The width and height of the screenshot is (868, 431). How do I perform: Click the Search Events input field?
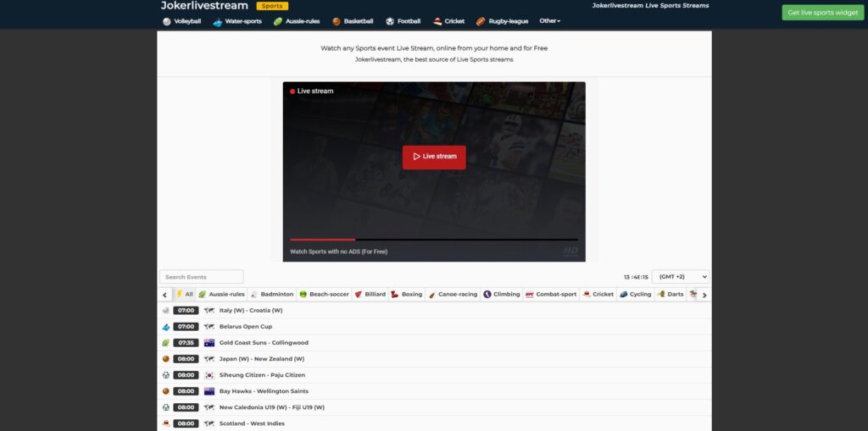point(202,277)
